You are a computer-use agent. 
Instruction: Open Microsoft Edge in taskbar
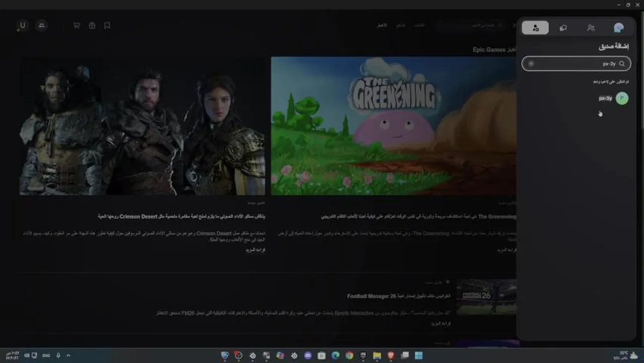(x=336, y=355)
